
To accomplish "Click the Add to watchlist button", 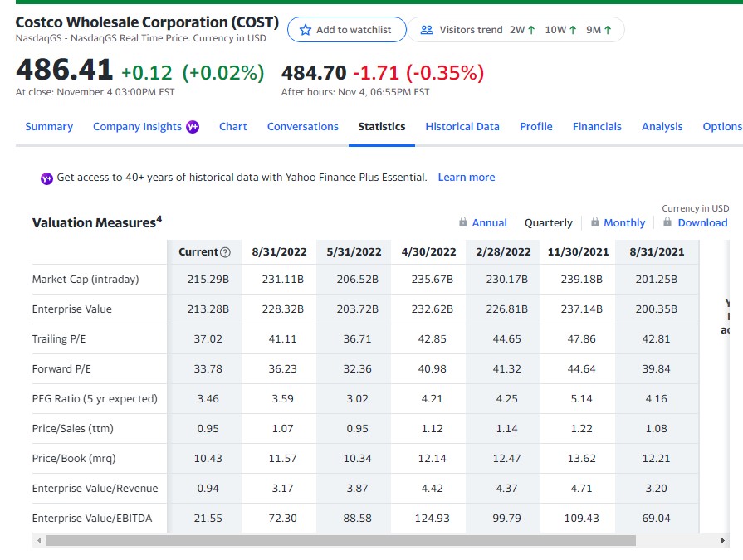I will coord(346,29).
